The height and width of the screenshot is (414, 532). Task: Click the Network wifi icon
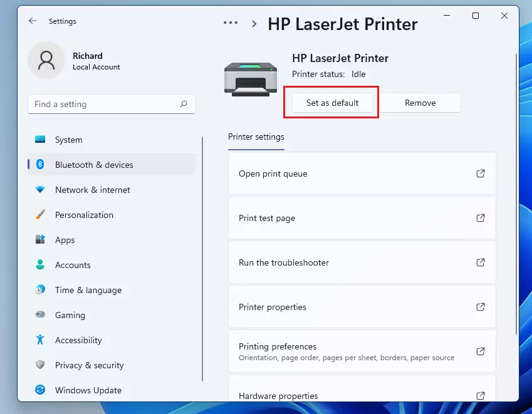point(40,190)
